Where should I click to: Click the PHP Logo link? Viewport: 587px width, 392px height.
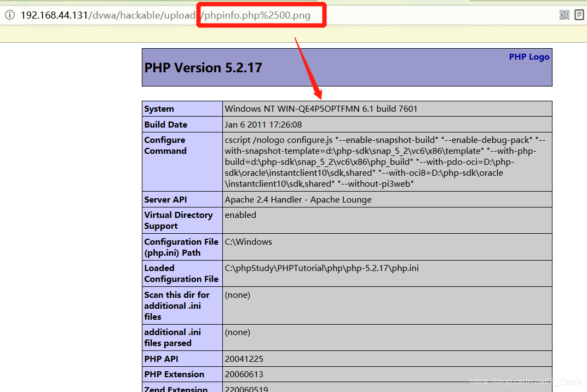coord(529,57)
